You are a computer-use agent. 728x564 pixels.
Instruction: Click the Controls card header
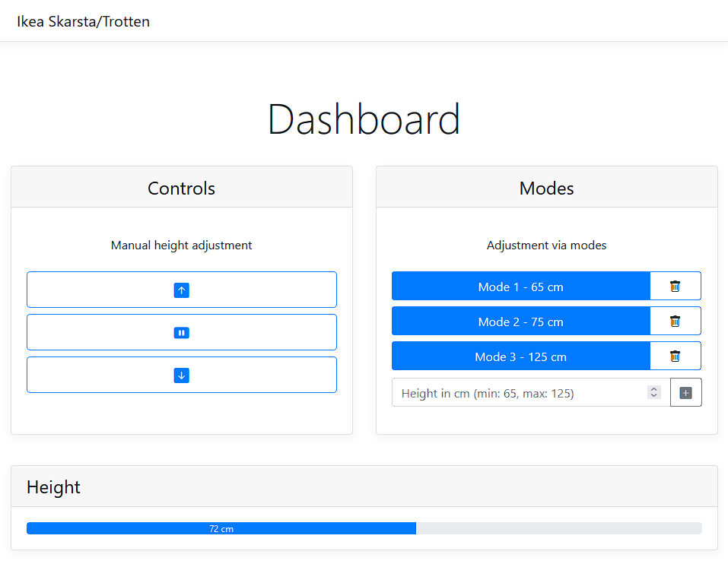coord(182,188)
